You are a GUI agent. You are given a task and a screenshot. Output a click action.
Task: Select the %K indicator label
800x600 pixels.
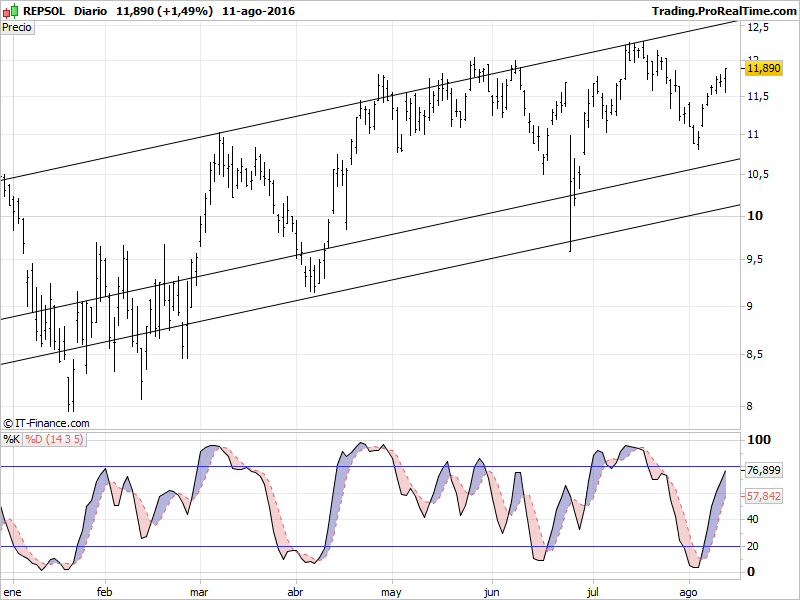click(x=11, y=438)
